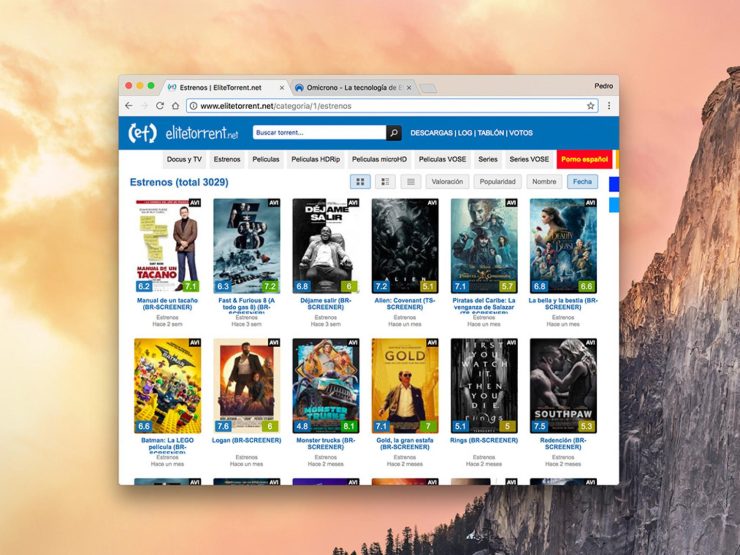Screen dimensions: 740x555
Task: Open the DESCARGAS link in header
Action: [x=431, y=133]
